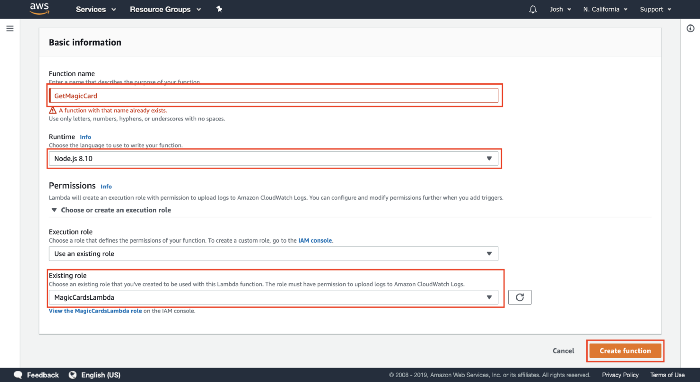Click the Create function button

(x=625, y=351)
